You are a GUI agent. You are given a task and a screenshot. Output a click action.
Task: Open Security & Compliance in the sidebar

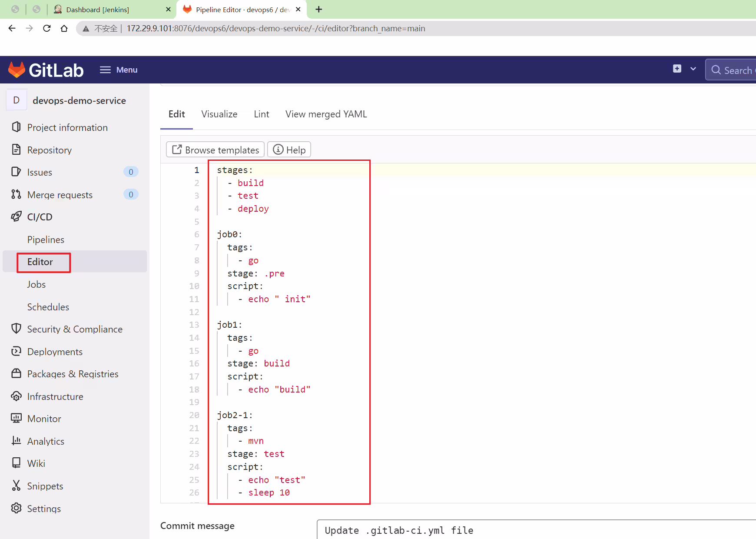pyautogui.click(x=75, y=329)
